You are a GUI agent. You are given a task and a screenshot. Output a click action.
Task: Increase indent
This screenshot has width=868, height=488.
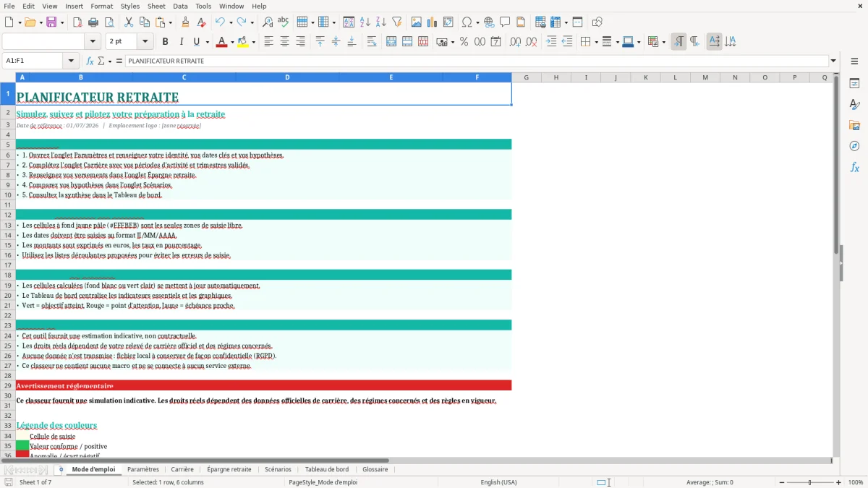click(551, 42)
